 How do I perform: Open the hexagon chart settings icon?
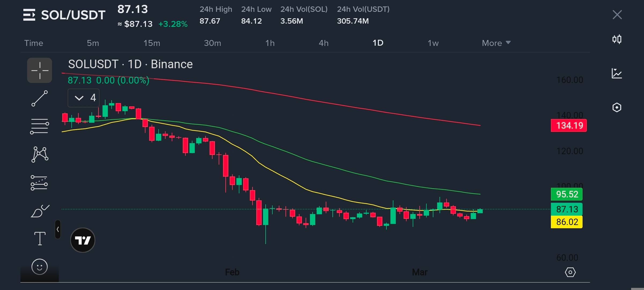(x=617, y=107)
